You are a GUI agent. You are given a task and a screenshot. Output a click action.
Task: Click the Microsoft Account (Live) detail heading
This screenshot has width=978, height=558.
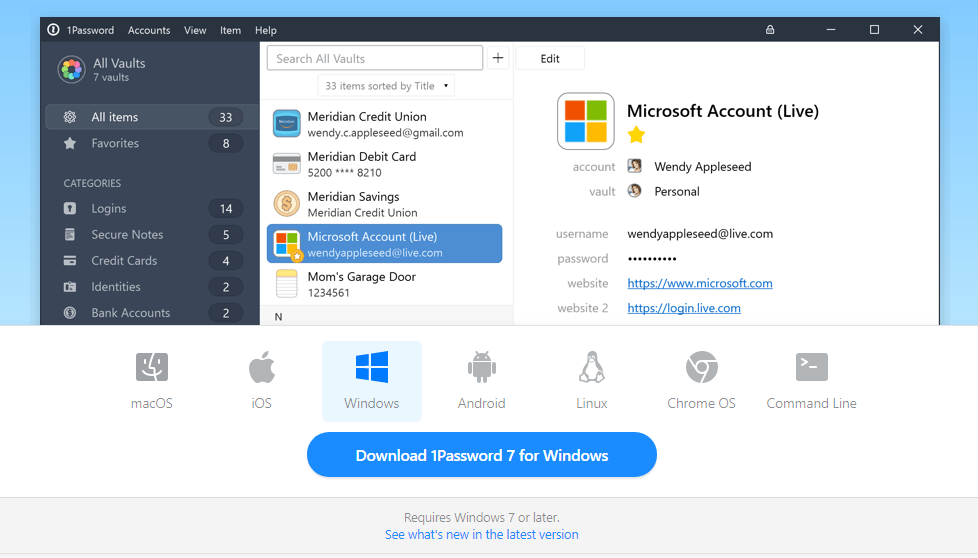723,111
